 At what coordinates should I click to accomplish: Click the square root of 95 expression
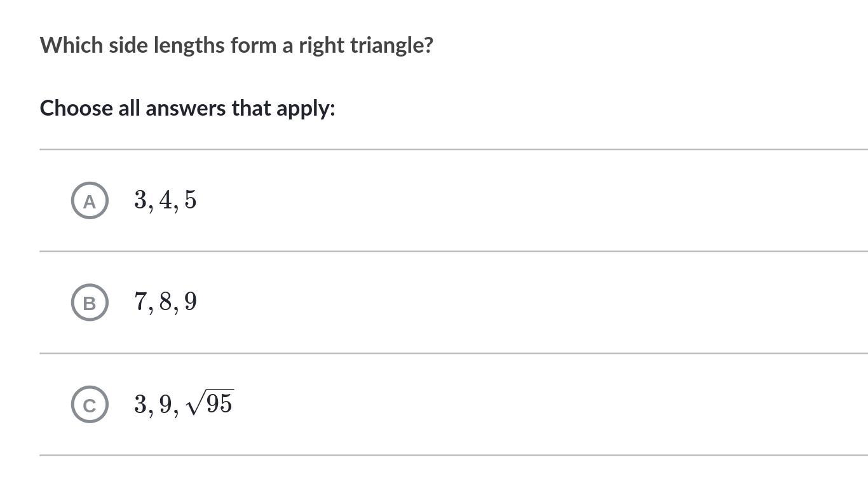210,403
